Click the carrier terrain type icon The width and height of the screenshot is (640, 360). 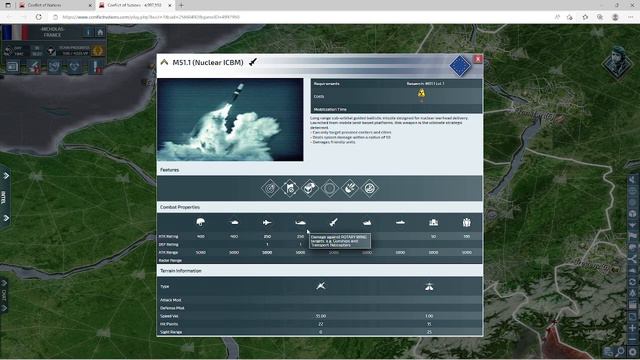[429, 287]
